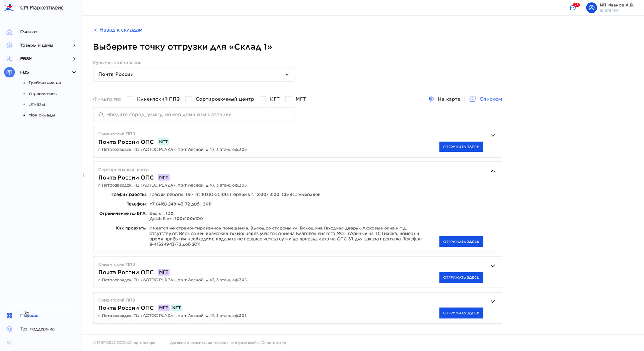Image resolution: width=644 pixels, height=351 pixels.
Task: Open the Помощь menu item
Action: point(29,316)
